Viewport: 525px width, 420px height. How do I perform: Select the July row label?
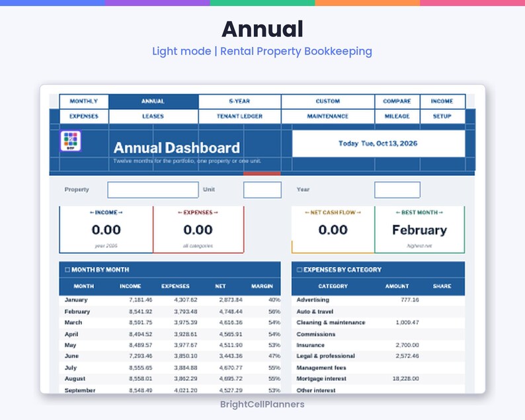pos(71,368)
